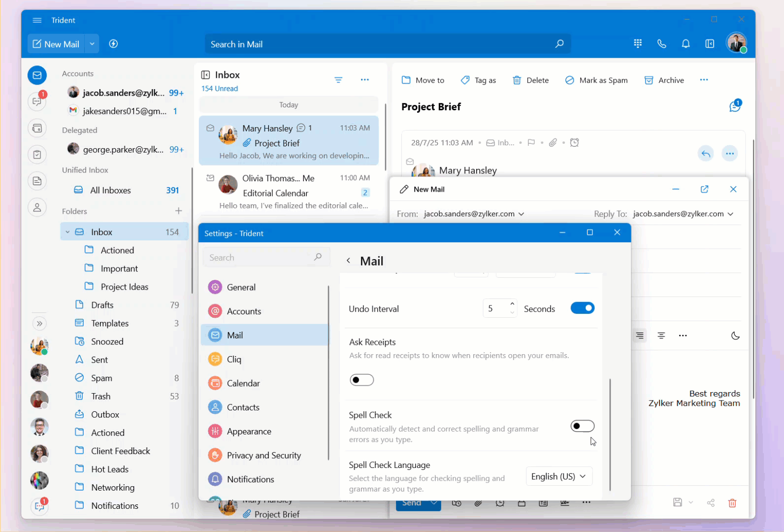
Task: Collapse the Inbox folder tree
Action: 67,232
